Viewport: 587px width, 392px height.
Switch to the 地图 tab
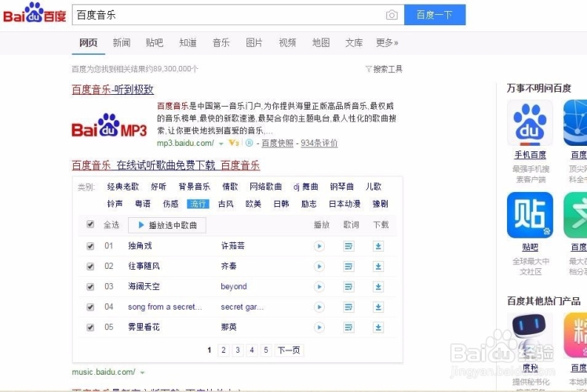(321, 42)
